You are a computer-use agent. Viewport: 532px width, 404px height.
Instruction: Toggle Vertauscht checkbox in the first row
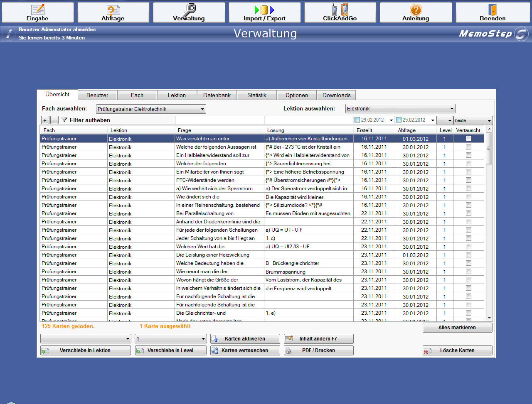pyautogui.click(x=468, y=139)
